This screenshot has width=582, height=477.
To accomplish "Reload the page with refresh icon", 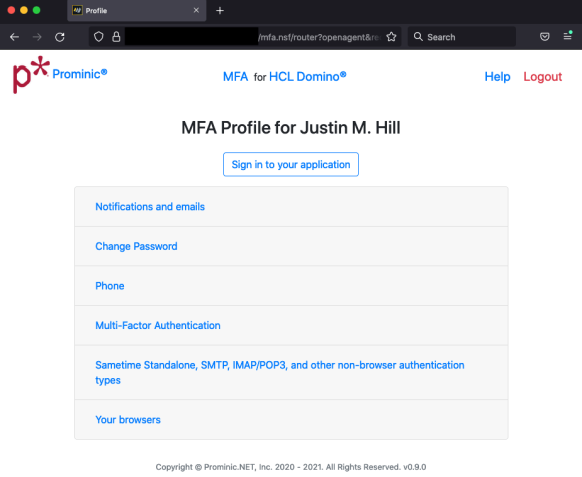I will click(x=60, y=37).
